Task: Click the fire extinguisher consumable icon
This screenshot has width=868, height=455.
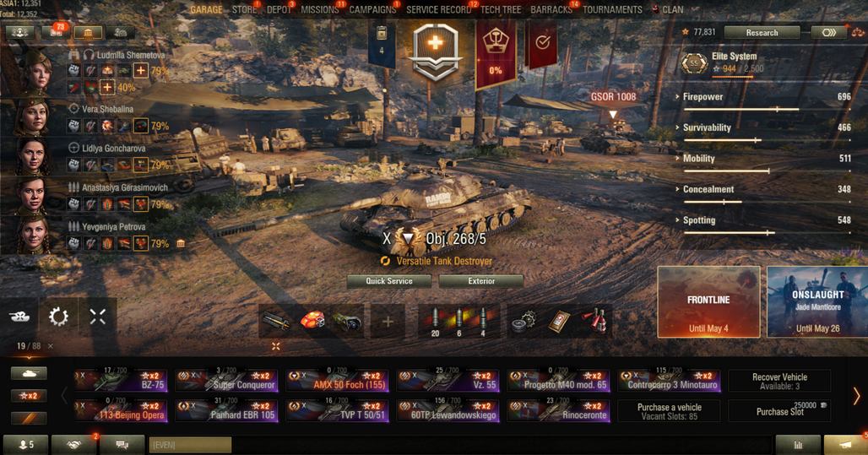Action: pos(595,321)
